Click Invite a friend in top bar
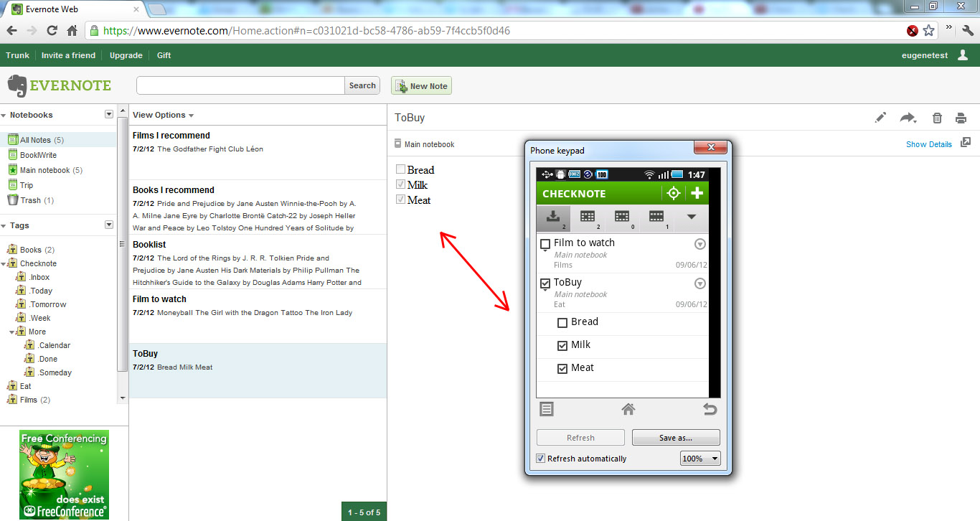980x521 pixels. (68, 55)
